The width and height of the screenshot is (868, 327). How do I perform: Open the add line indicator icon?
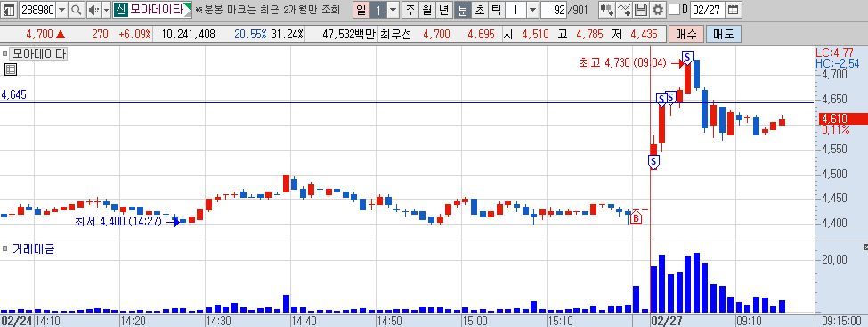[x=624, y=10]
